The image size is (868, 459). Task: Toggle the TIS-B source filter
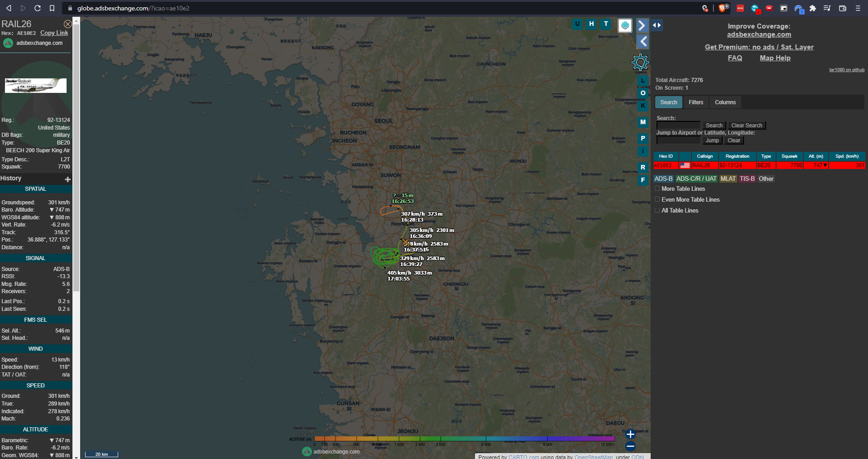(x=747, y=179)
